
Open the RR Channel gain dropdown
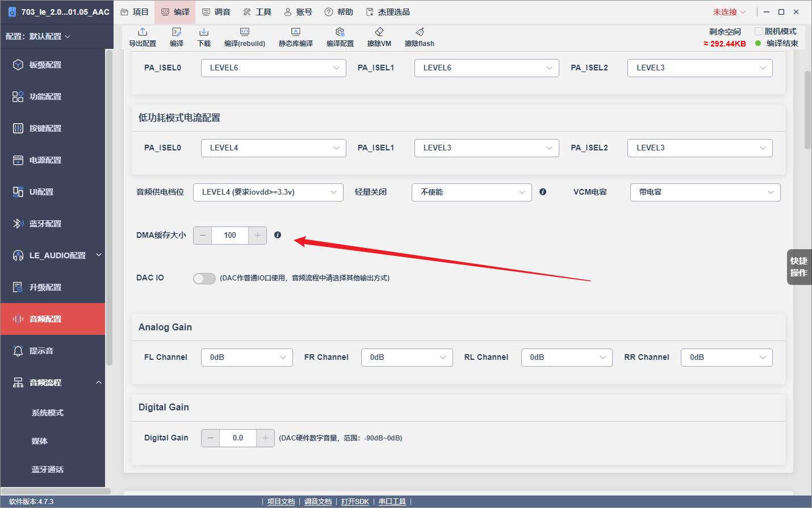tap(727, 358)
